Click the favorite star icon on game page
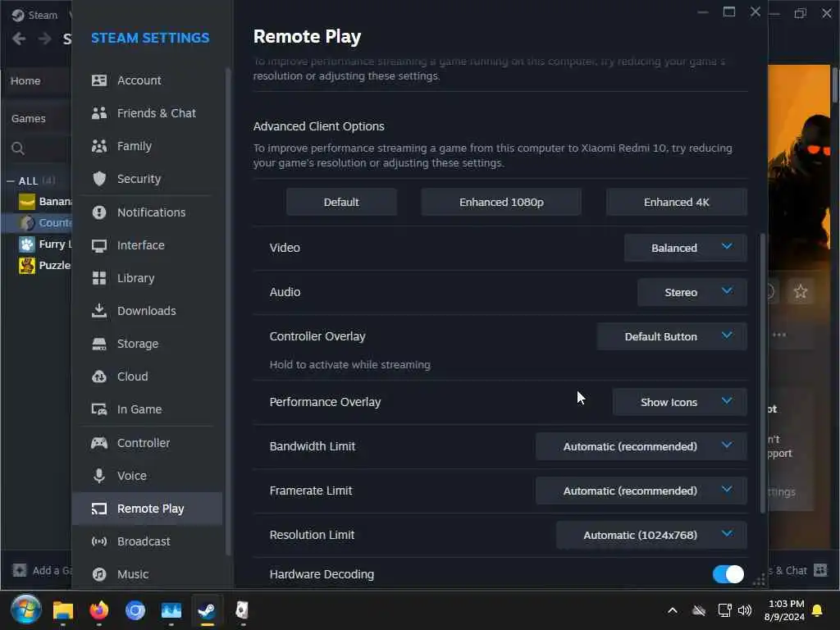The image size is (840, 630). (x=801, y=291)
